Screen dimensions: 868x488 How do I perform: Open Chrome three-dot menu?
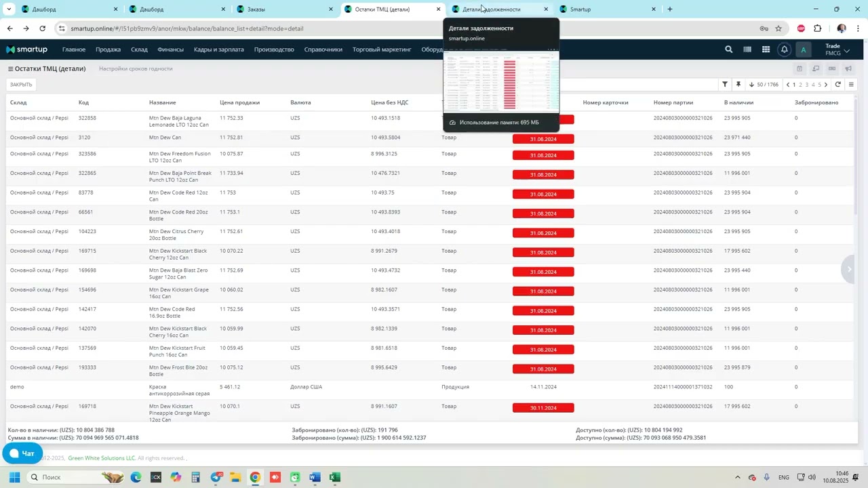tap(858, 28)
